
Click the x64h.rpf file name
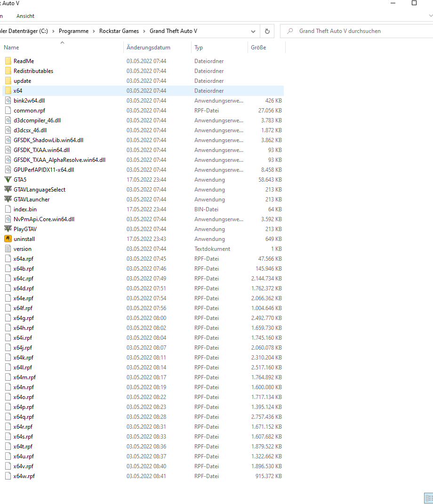pyautogui.click(x=24, y=328)
